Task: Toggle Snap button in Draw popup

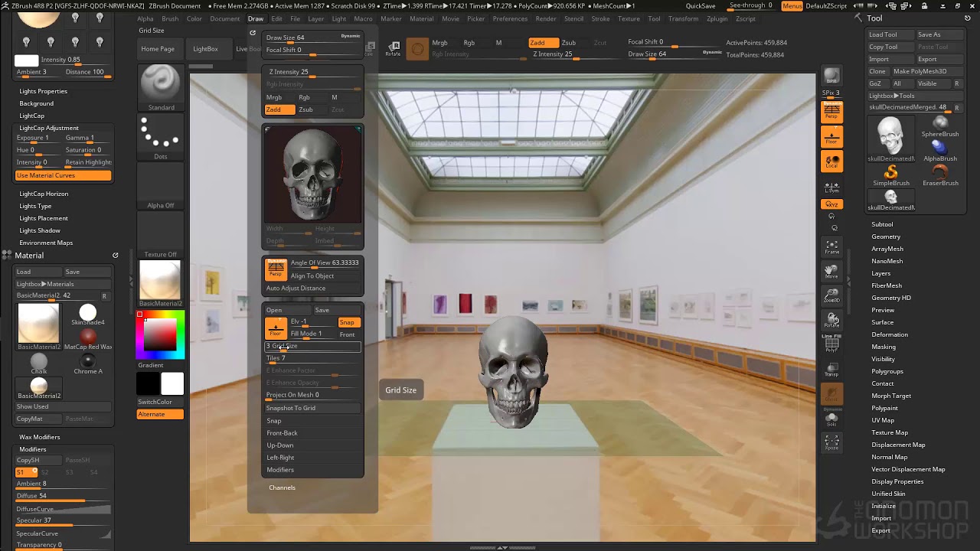Action: pyautogui.click(x=348, y=322)
